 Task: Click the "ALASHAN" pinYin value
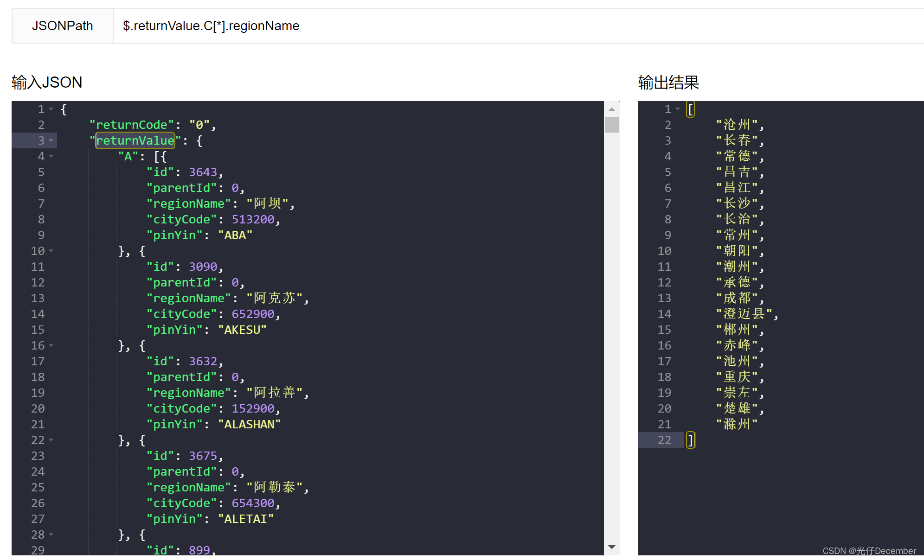click(x=249, y=424)
